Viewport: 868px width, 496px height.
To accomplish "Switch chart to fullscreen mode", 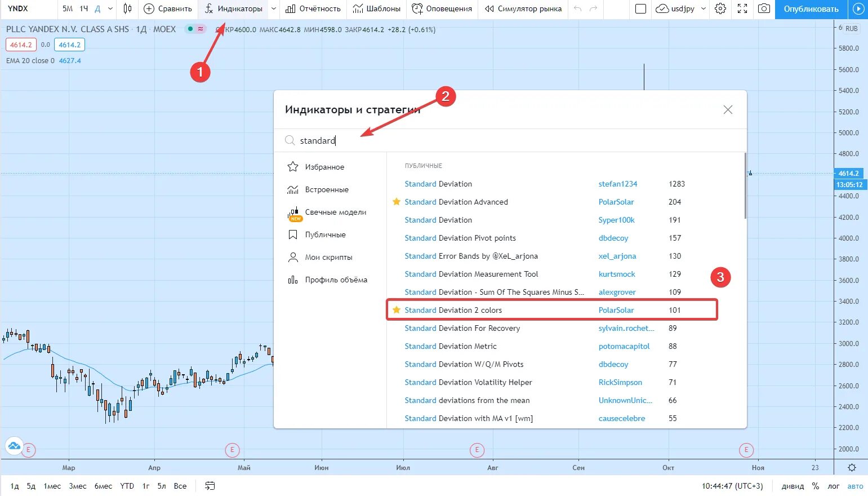I will coord(742,8).
